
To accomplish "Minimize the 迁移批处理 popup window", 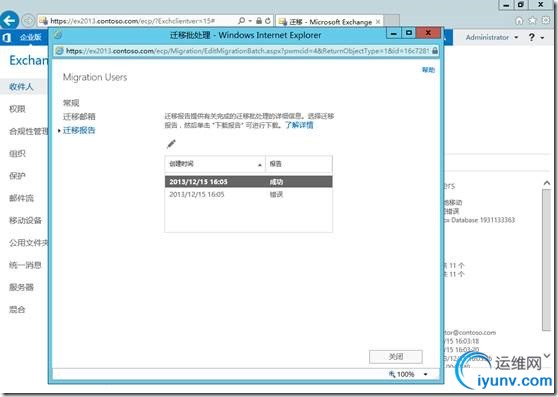I will (394, 33).
